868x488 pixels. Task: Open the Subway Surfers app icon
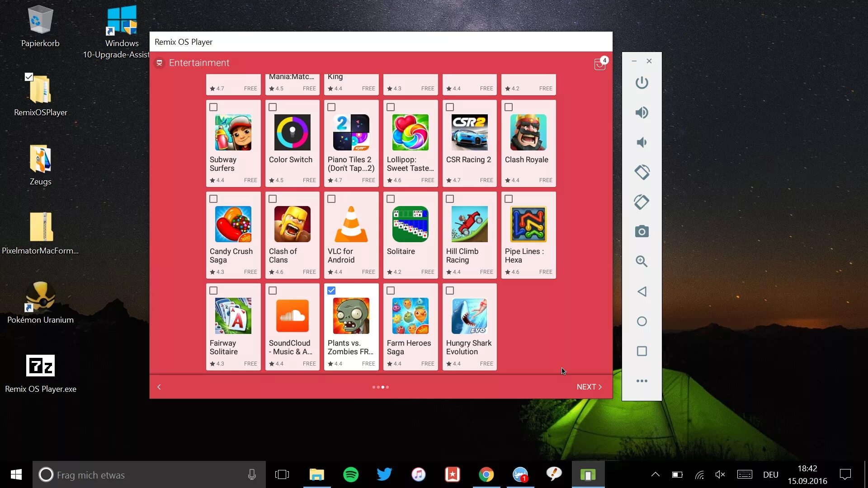(233, 132)
